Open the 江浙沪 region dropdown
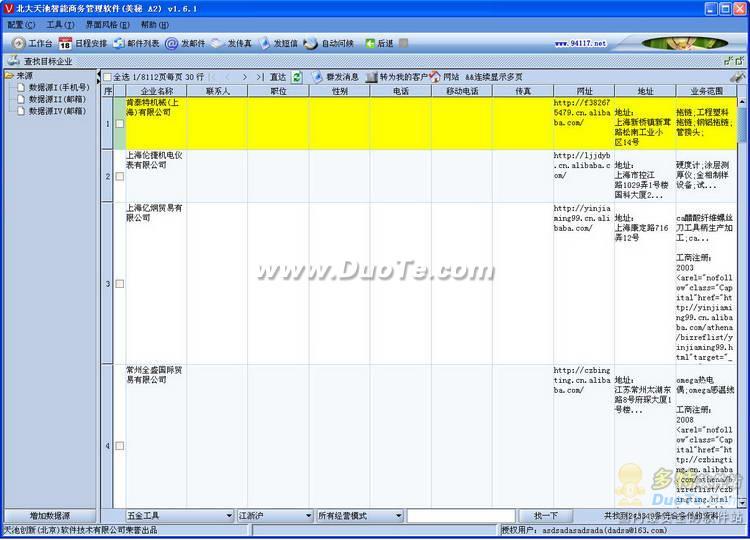 click(275, 516)
